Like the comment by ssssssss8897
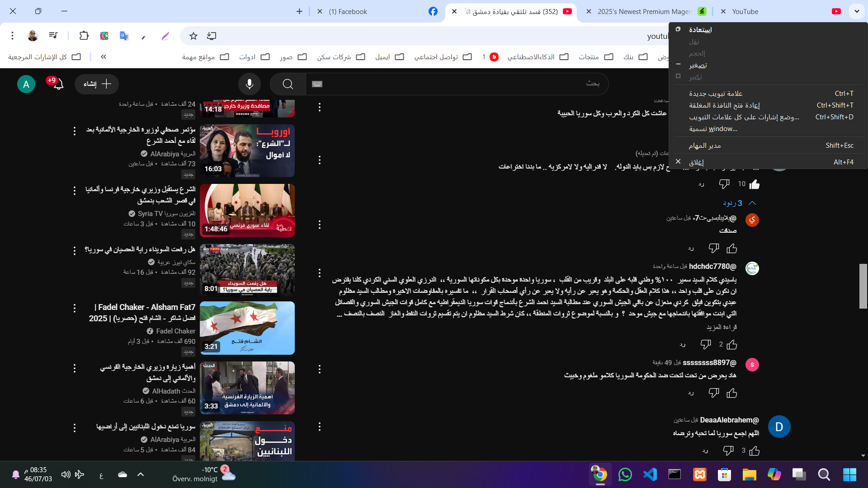868x488 pixels. pyautogui.click(x=732, y=393)
